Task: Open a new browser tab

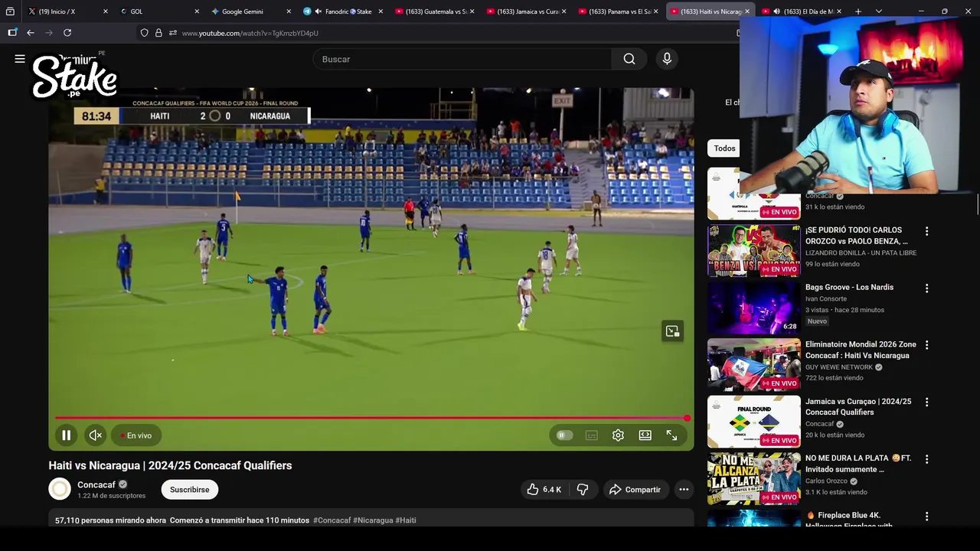Action: point(858,11)
